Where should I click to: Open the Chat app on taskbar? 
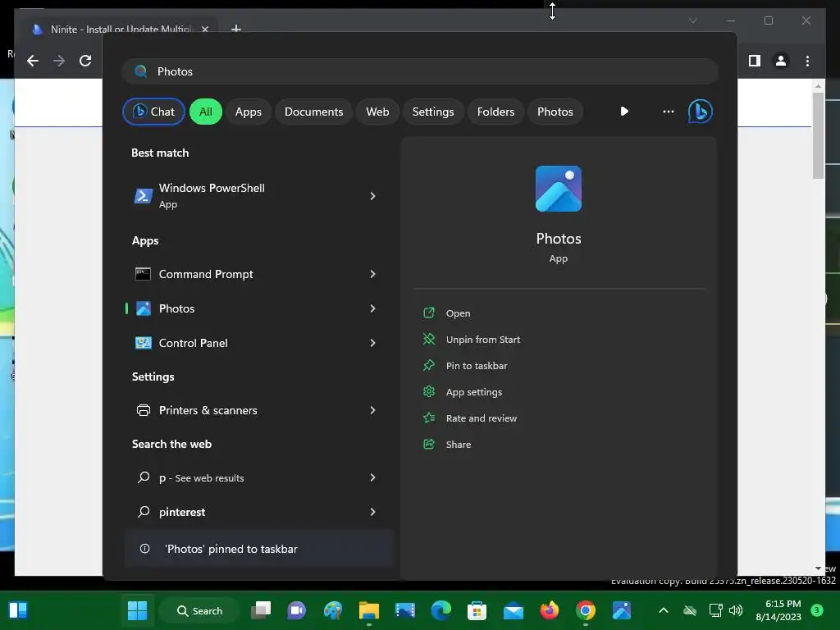tap(297, 610)
